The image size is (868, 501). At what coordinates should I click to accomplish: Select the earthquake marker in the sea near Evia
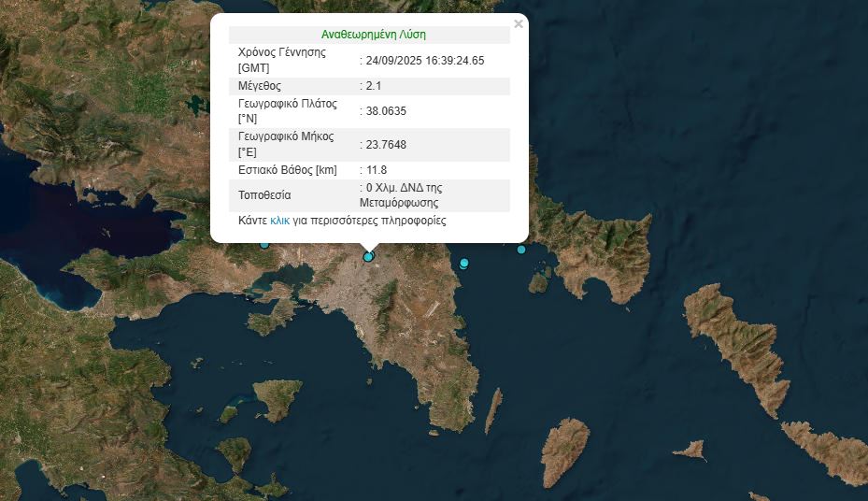521,249
